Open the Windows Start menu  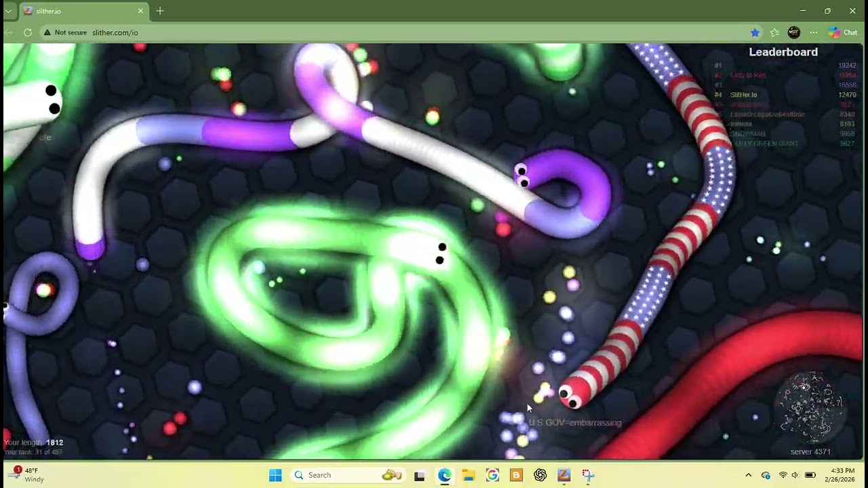275,475
